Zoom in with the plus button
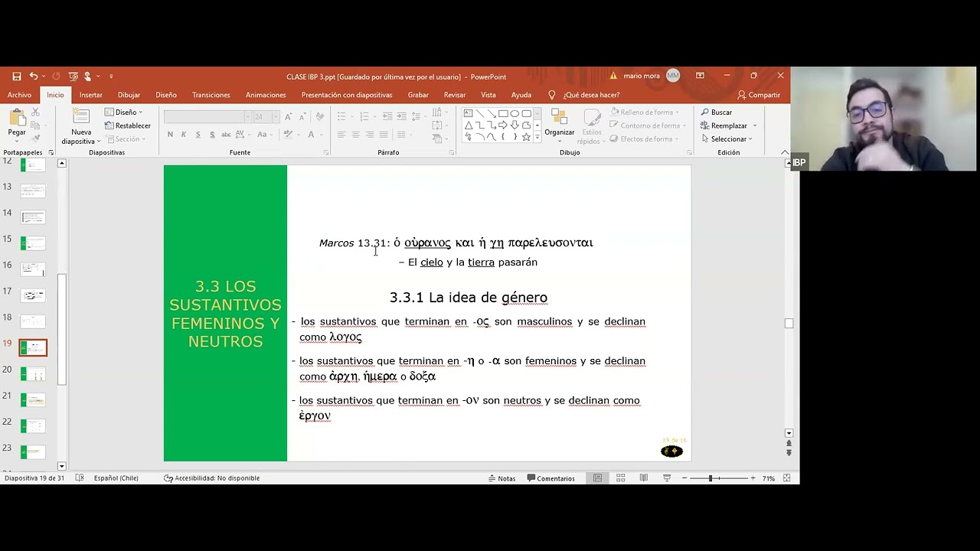This screenshot has width=980, height=551. 753,478
